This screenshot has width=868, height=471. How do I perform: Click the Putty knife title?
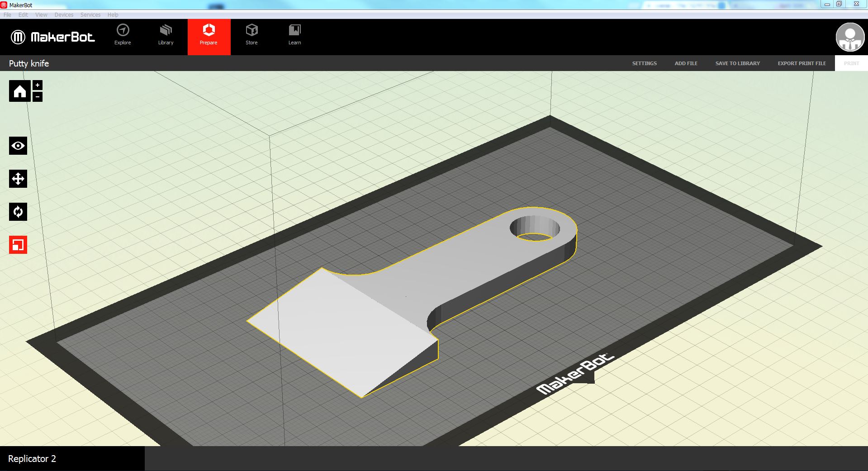click(29, 63)
